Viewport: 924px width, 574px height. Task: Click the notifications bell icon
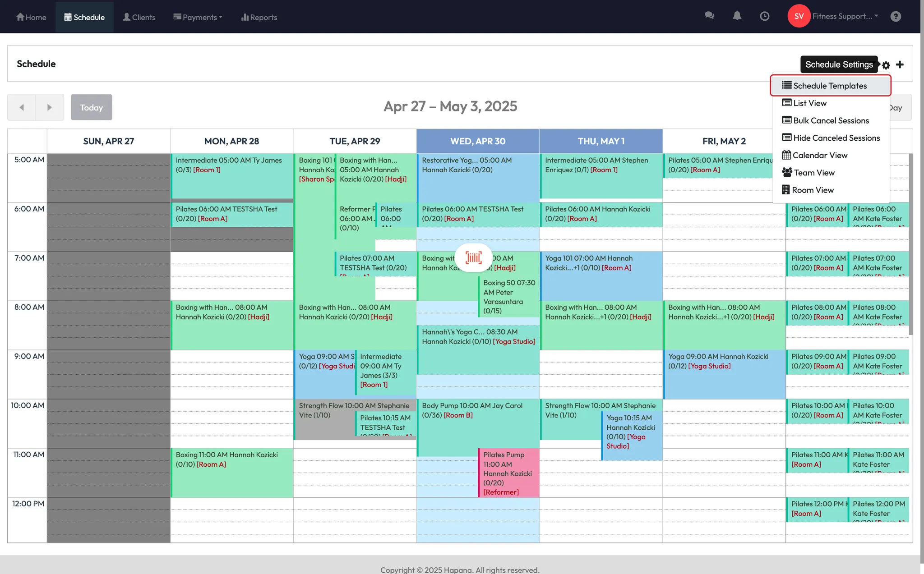tap(737, 16)
